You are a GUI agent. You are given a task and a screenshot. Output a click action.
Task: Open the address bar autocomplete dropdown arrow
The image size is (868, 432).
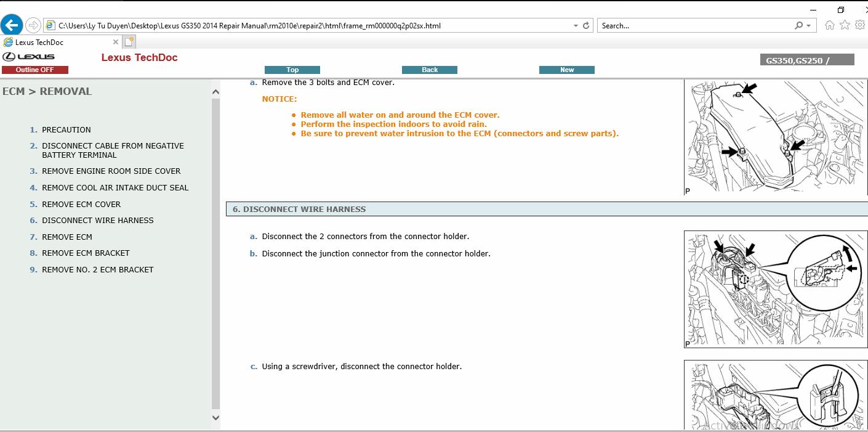coord(576,26)
